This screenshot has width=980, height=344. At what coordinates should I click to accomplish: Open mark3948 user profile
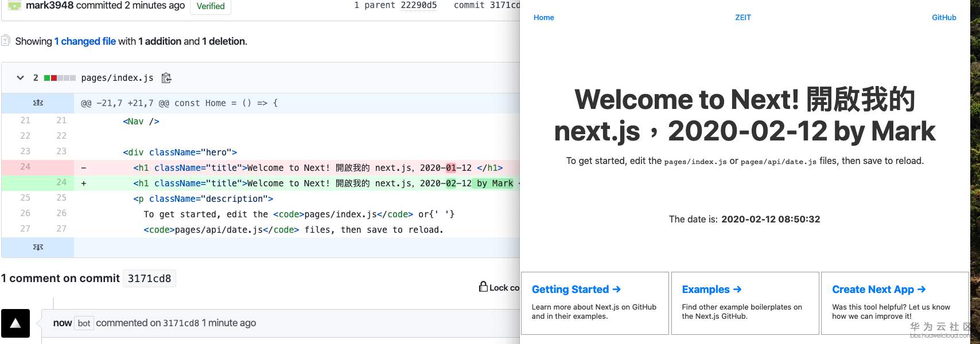tap(49, 5)
